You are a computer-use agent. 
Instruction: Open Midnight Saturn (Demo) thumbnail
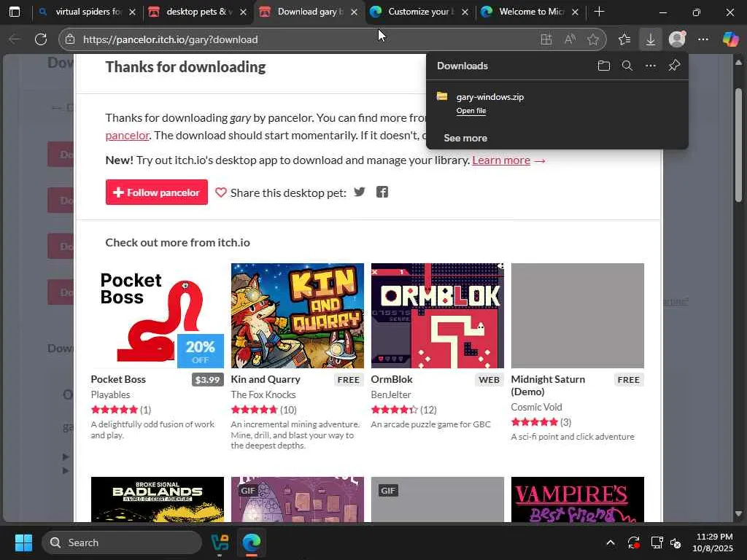pos(578,315)
